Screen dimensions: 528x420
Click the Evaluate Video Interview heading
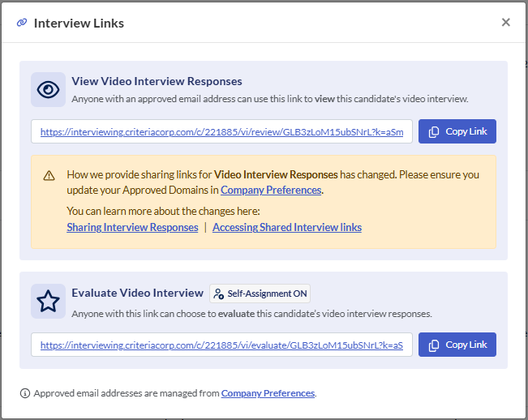(x=137, y=293)
